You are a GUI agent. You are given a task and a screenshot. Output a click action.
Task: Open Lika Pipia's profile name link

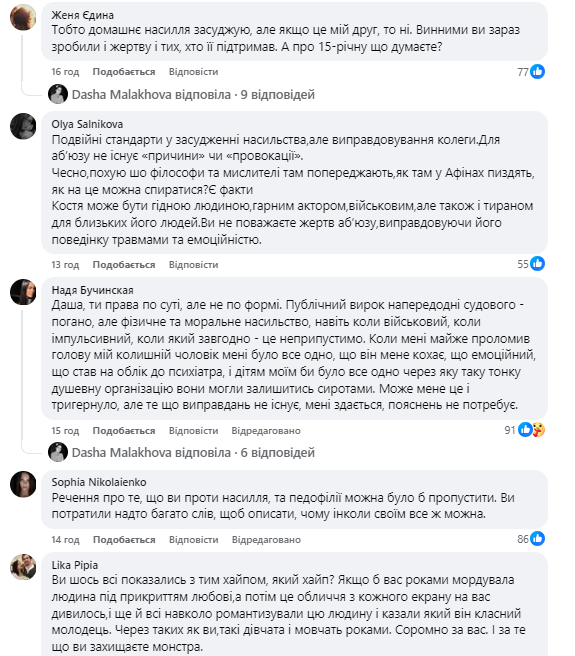point(74,565)
